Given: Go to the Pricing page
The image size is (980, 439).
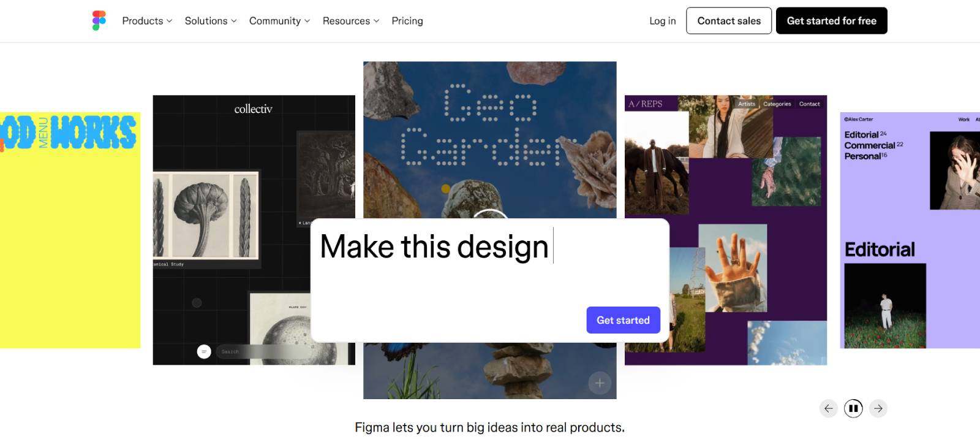Looking at the screenshot, I should [407, 21].
